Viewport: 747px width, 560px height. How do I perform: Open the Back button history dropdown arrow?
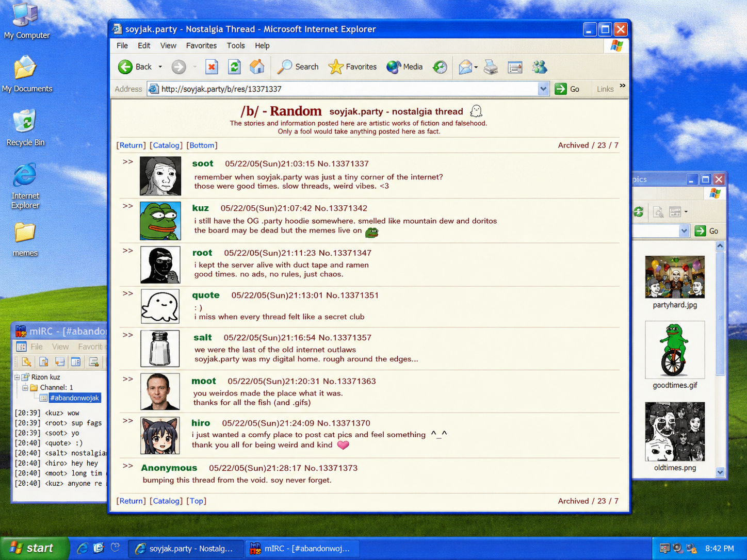[x=160, y=67]
